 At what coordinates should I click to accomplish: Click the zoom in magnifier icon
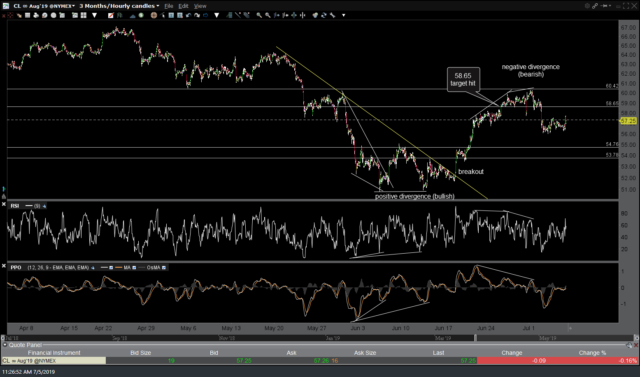coord(259,15)
